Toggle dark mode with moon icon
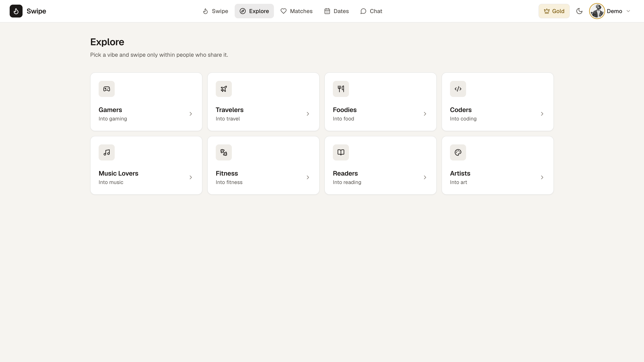Image resolution: width=644 pixels, height=362 pixels. click(x=579, y=11)
